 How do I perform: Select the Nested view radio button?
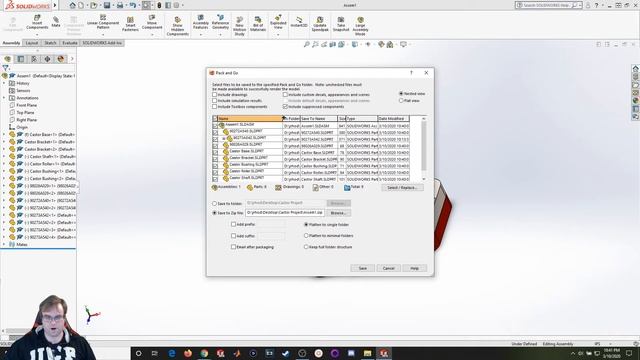click(x=401, y=93)
